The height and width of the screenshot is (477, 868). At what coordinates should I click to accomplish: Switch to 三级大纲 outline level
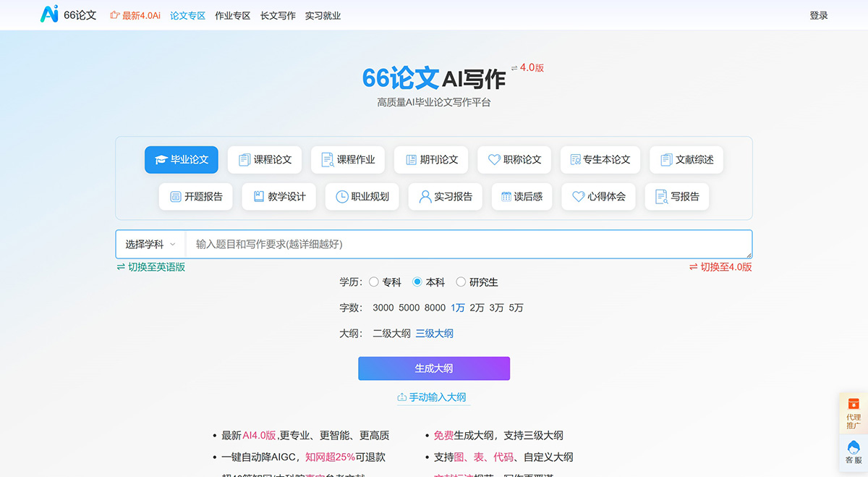pyautogui.click(x=434, y=332)
